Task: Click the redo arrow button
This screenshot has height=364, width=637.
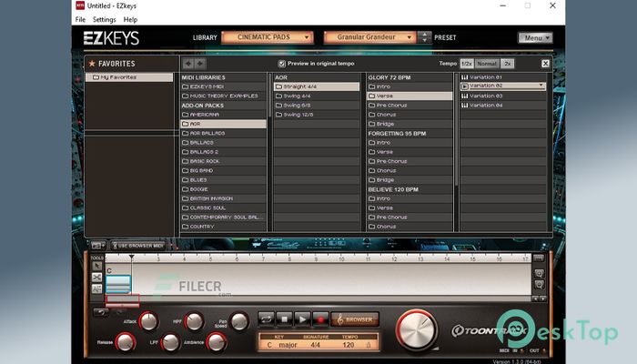Action: click(120, 312)
